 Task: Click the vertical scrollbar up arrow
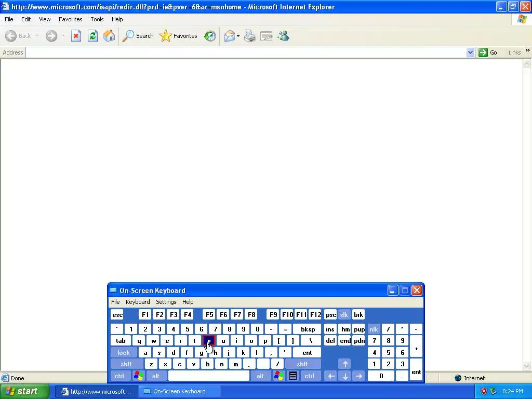click(527, 64)
